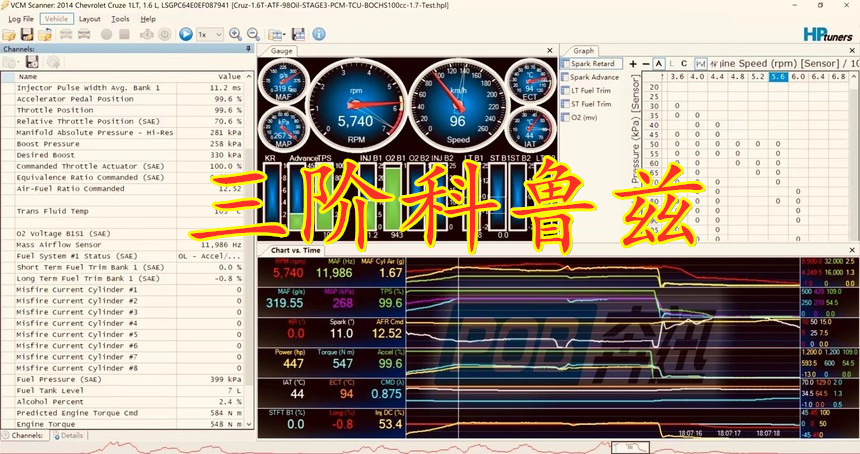Select the ST Fuel Trim graph
The image size is (860, 454).
point(586,104)
